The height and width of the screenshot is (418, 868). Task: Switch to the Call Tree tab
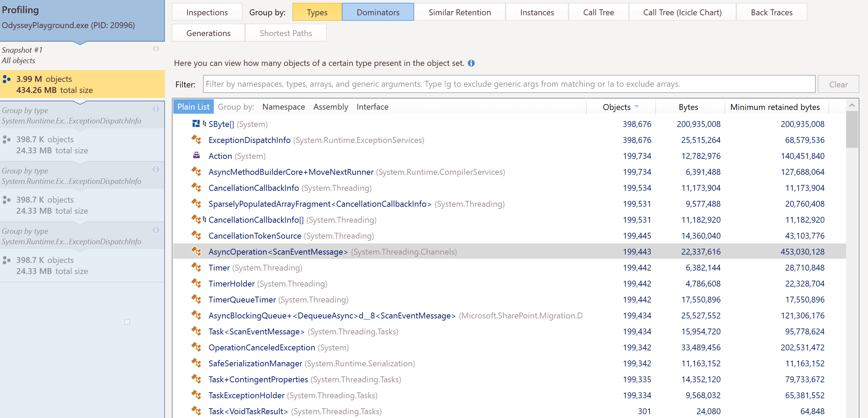(x=598, y=12)
